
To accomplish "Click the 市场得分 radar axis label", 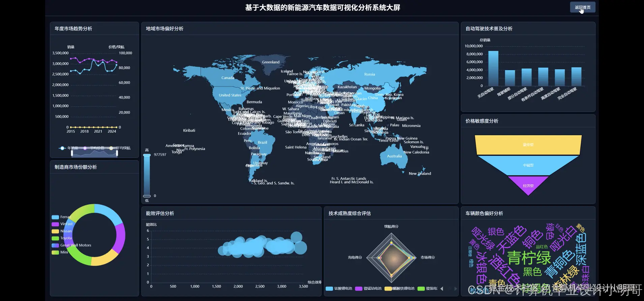I will (x=428, y=258).
